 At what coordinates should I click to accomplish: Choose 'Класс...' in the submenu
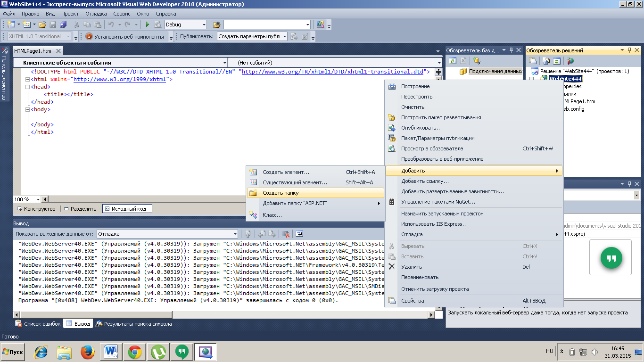[x=315, y=215]
